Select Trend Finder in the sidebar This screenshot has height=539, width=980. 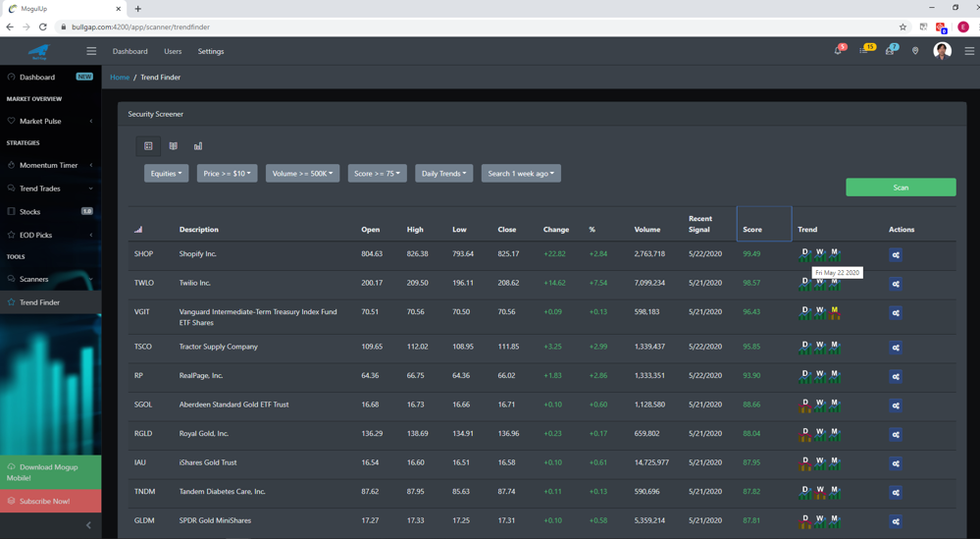tap(51, 302)
